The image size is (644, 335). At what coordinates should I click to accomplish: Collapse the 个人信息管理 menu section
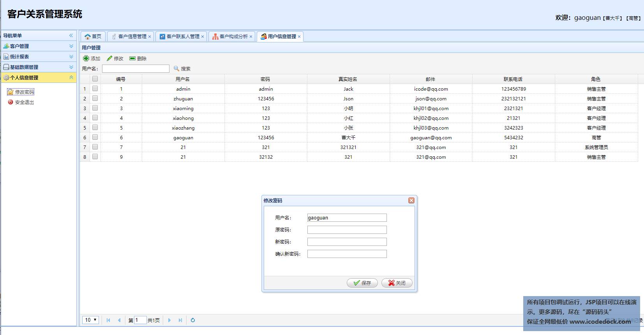tap(71, 77)
